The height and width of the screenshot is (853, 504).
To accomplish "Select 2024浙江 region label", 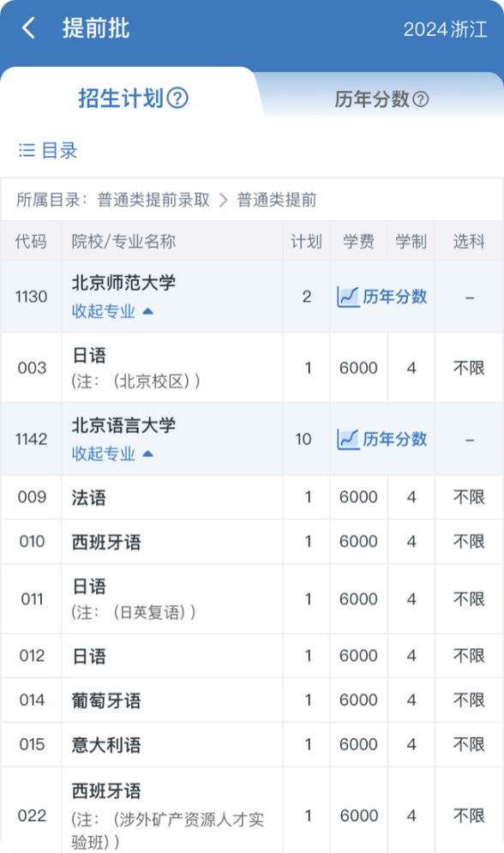I will (445, 29).
